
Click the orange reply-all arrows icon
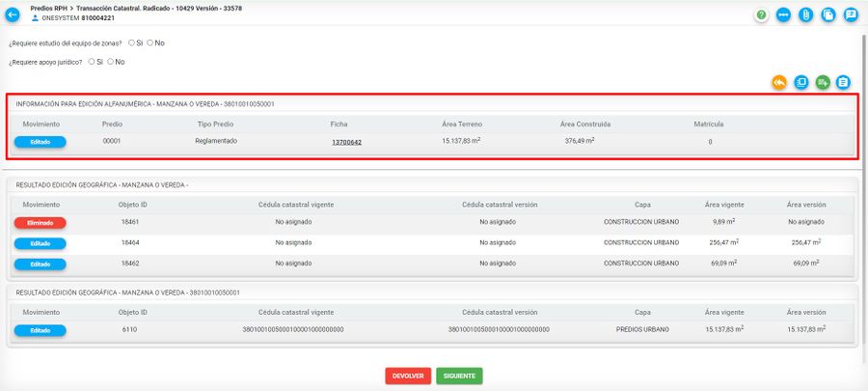pos(778,82)
